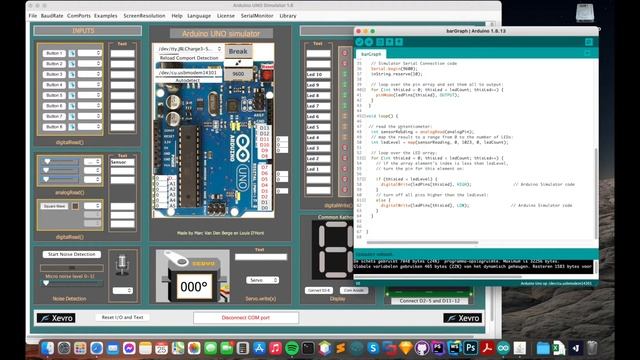The width and height of the screenshot is (640, 360).
Task: Click the Verify icon in the Arduino IDE toolbar
Action: [x=359, y=42]
